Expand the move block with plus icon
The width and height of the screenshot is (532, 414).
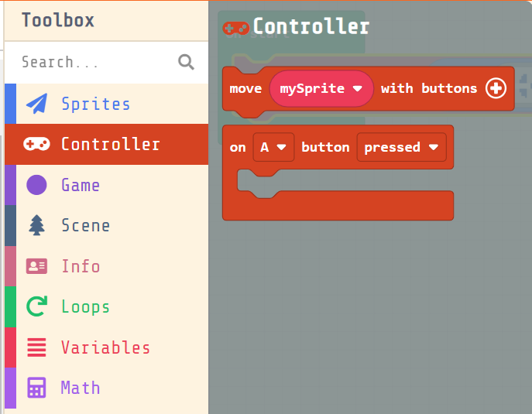(496, 88)
